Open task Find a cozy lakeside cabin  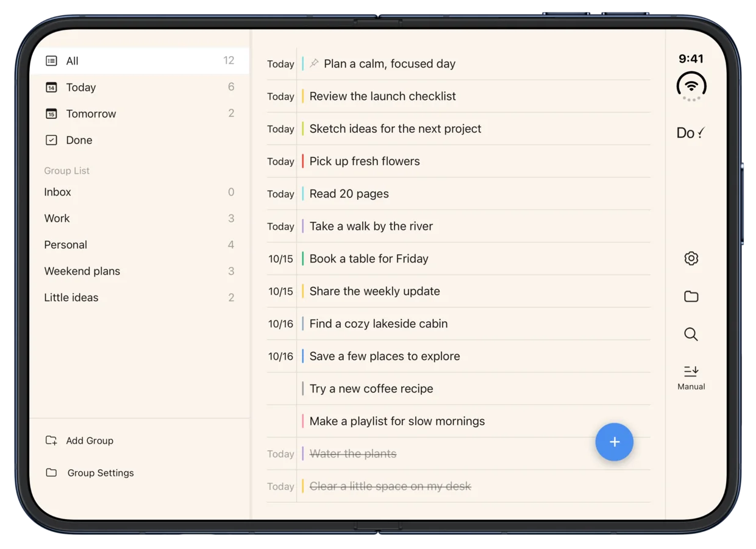tap(458, 324)
